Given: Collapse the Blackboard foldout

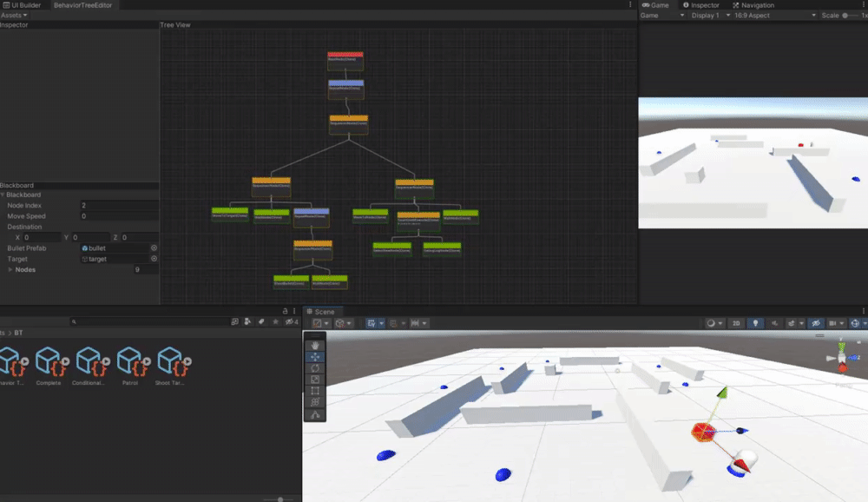Looking at the screenshot, I should point(3,195).
